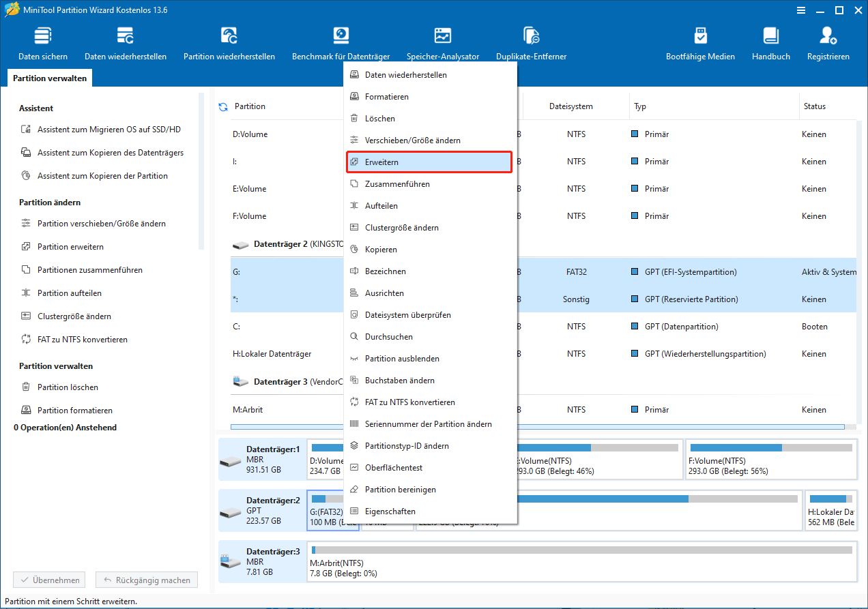Select Partition löschen in sidebar

(59, 387)
